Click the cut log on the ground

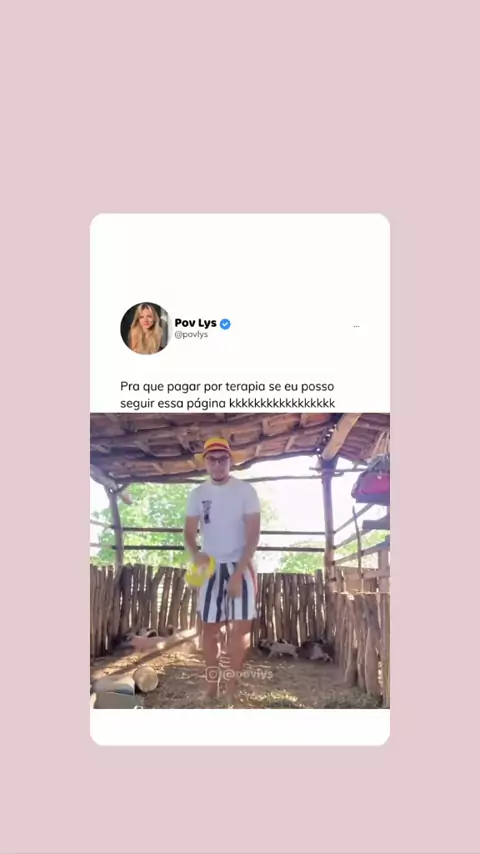pyautogui.click(x=145, y=679)
